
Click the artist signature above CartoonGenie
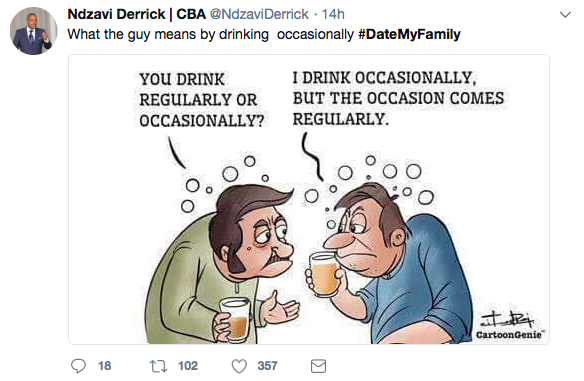tap(508, 318)
